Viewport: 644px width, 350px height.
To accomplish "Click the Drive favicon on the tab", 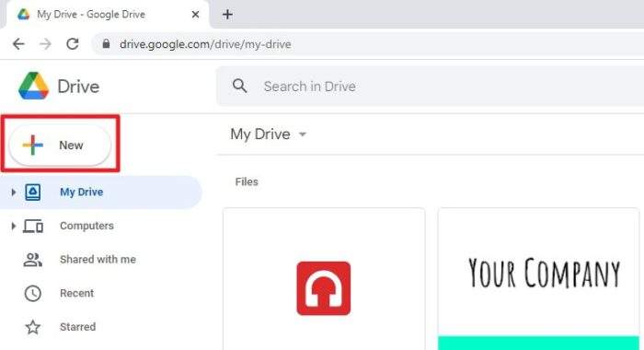I will (x=23, y=15).
